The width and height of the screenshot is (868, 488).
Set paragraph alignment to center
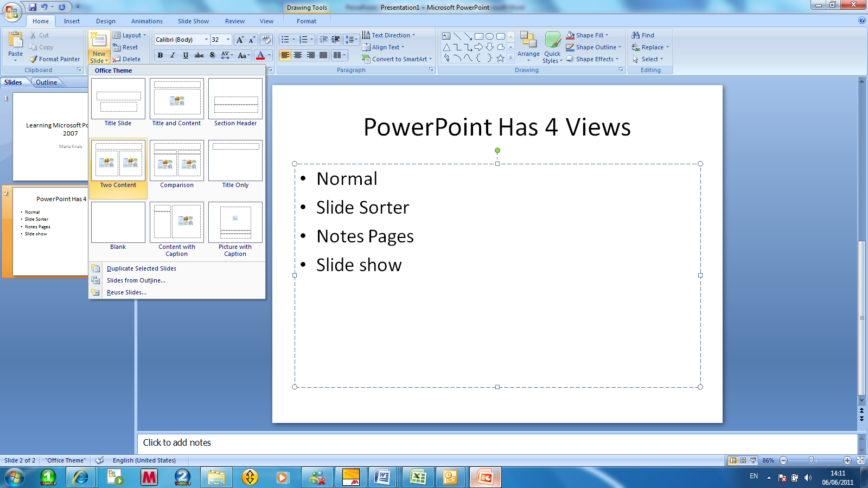click(298, 55)
